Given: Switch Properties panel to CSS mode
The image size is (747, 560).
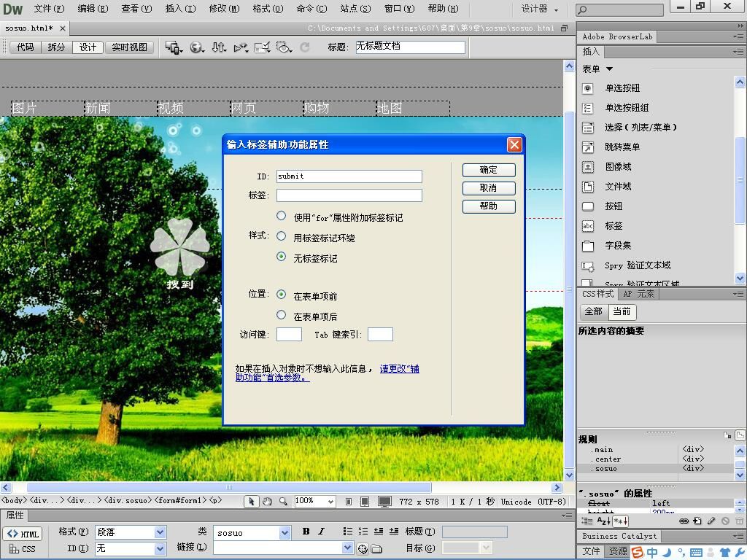Looking at the screenshot, I should pyautogui.click(x=23, y=549).
